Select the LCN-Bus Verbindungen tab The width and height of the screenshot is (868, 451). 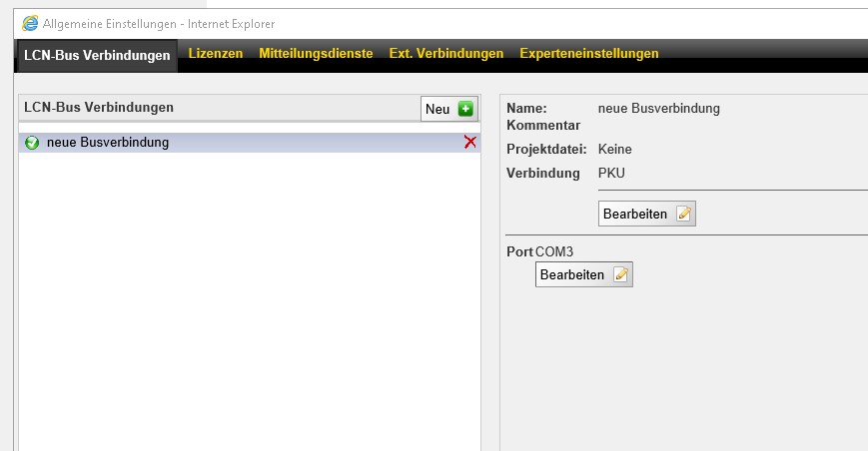coord(97,56)
